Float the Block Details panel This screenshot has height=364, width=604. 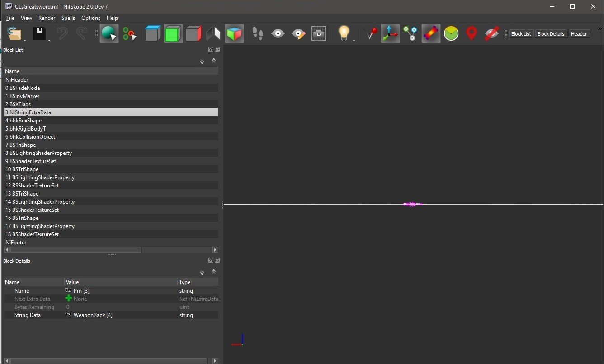tap(211, 261)
